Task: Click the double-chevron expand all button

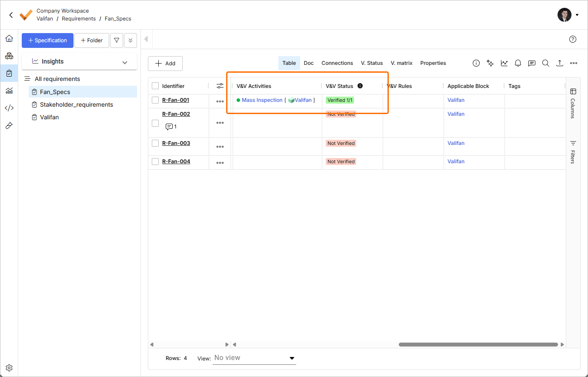Action: [130, 40]
